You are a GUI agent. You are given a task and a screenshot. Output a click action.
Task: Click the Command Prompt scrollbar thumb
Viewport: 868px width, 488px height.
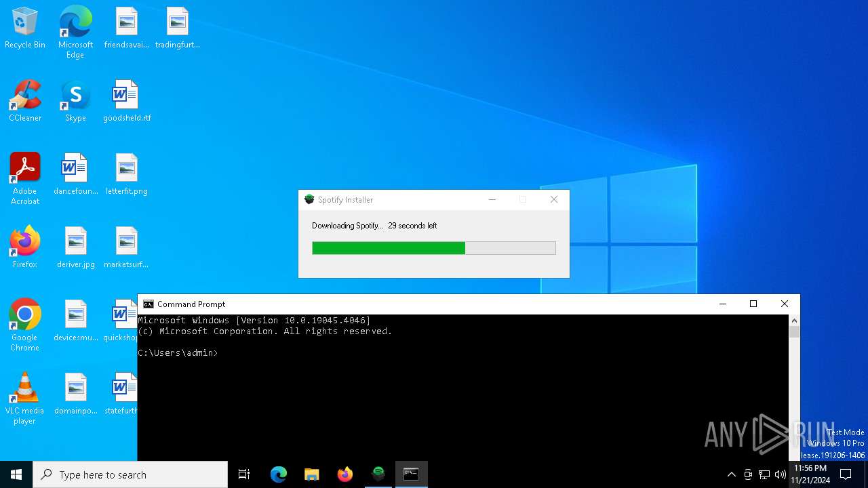point(795,332)
